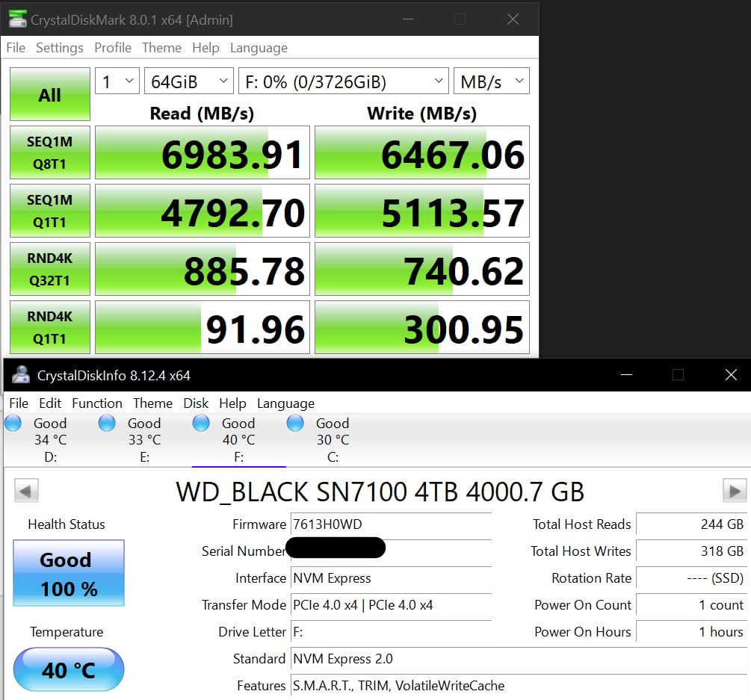Open Help menu in CrystalDiskInfo

pos(232,403)
